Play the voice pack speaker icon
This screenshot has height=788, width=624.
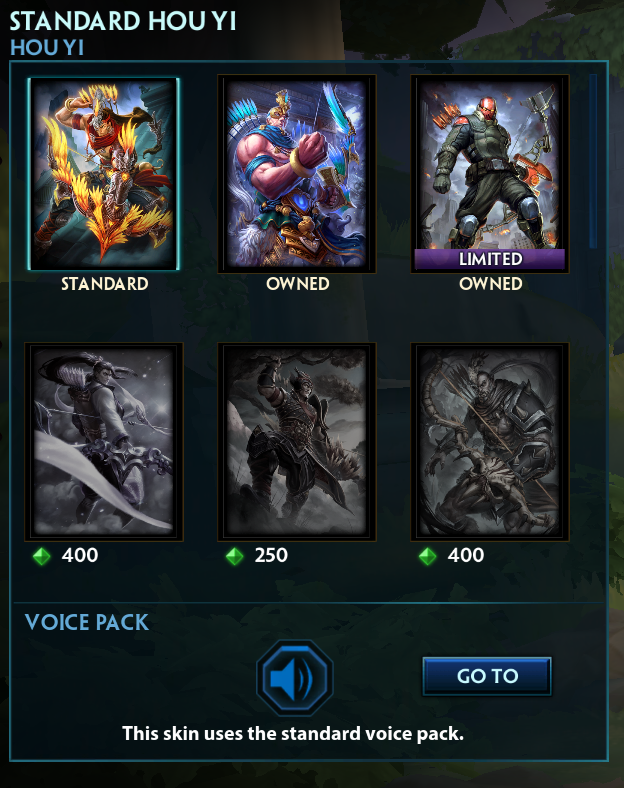coord(295,678)
